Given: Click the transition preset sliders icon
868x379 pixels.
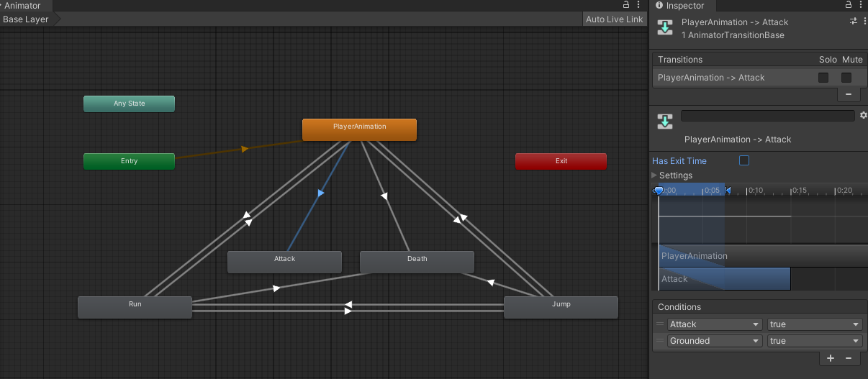Looking at the screenshot, I should (854, 22).
